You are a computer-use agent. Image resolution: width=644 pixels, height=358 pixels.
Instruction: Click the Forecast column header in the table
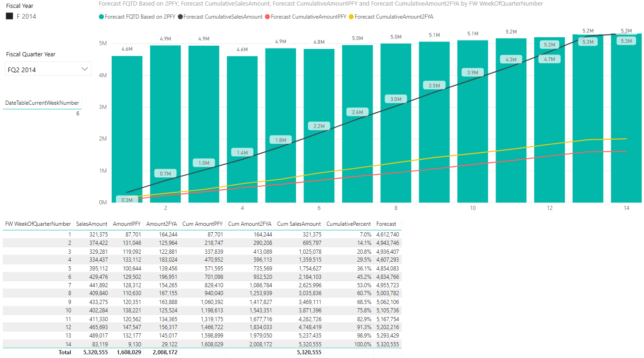(x=386, y=224)
